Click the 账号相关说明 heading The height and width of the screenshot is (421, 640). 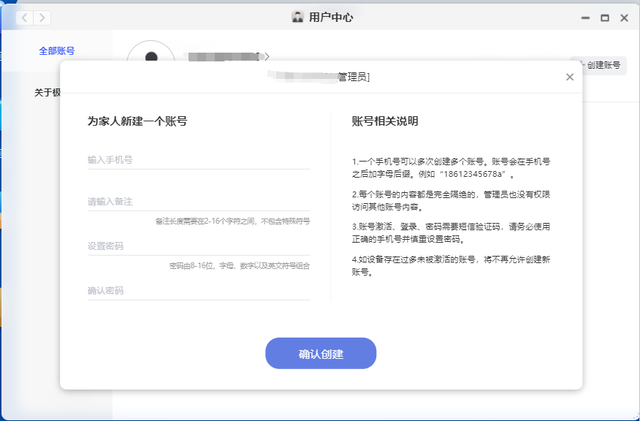pos(384,121)
